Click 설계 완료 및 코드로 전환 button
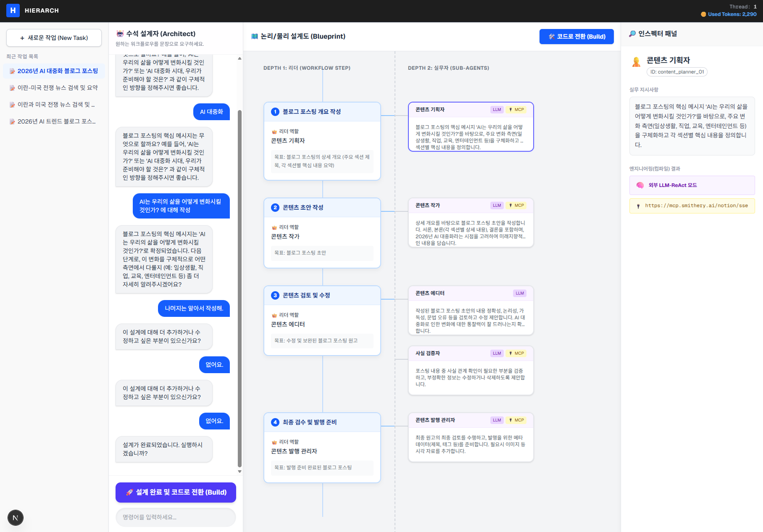763x532 pixels. pos(176,492)
